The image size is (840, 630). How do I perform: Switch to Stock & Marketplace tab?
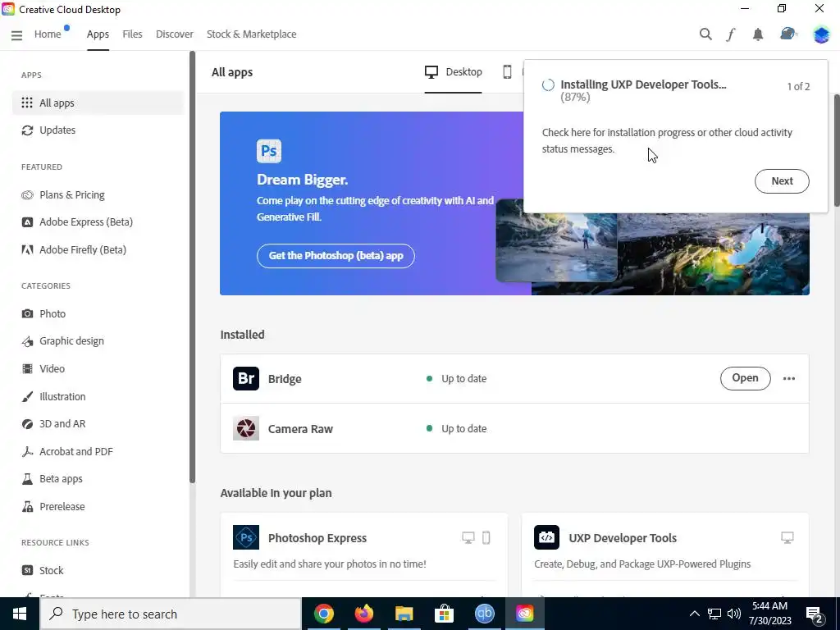251,34
